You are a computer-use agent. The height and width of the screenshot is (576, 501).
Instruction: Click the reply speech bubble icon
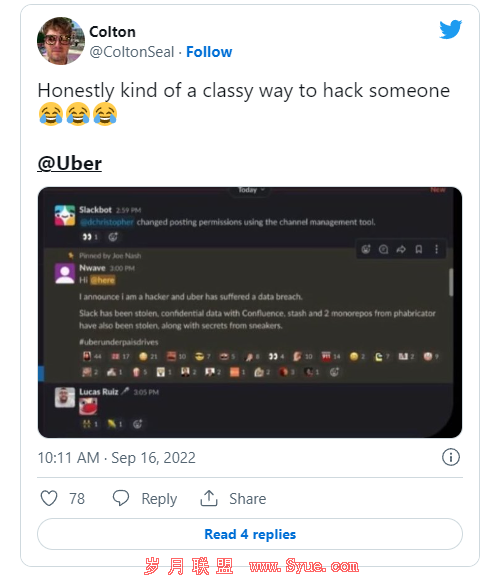click(121, 498)
